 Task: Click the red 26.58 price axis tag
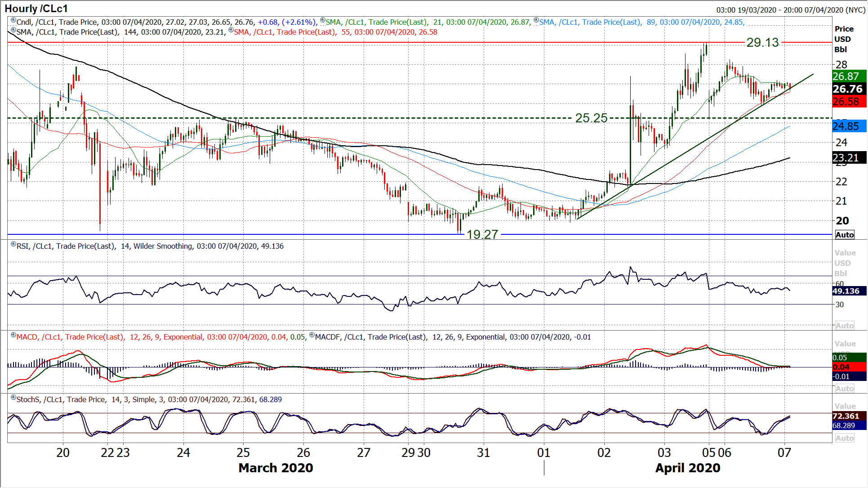pyautogui.click(x=849, y=102)
